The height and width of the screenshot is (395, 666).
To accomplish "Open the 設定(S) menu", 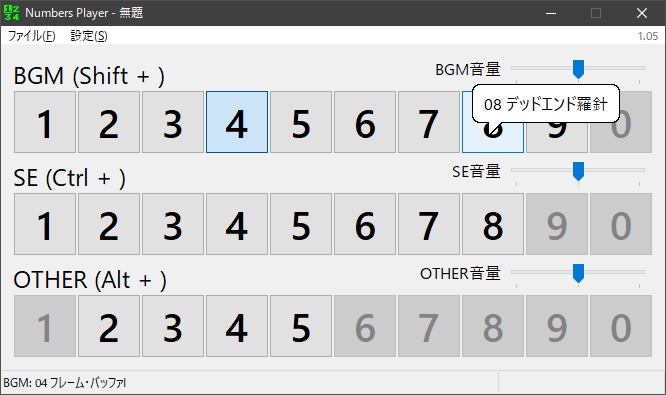I will [89, 36].
